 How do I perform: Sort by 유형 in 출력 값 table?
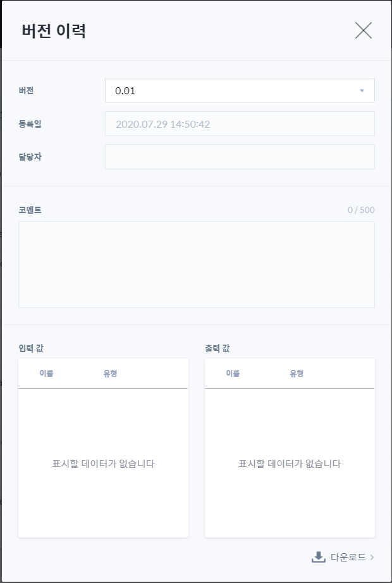(297, 373)
